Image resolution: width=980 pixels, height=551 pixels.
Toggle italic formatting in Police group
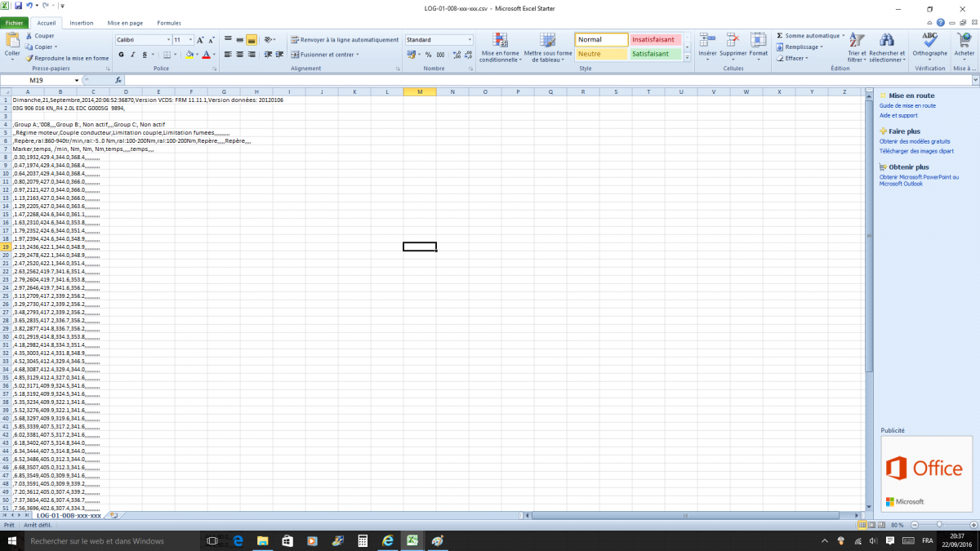pos(133,55)
